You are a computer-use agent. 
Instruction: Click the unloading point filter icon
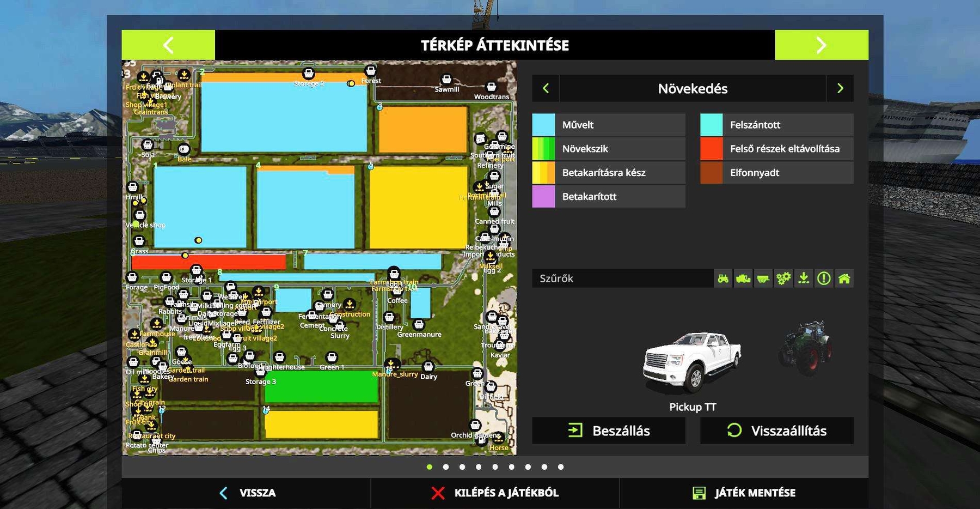[804, 278]
